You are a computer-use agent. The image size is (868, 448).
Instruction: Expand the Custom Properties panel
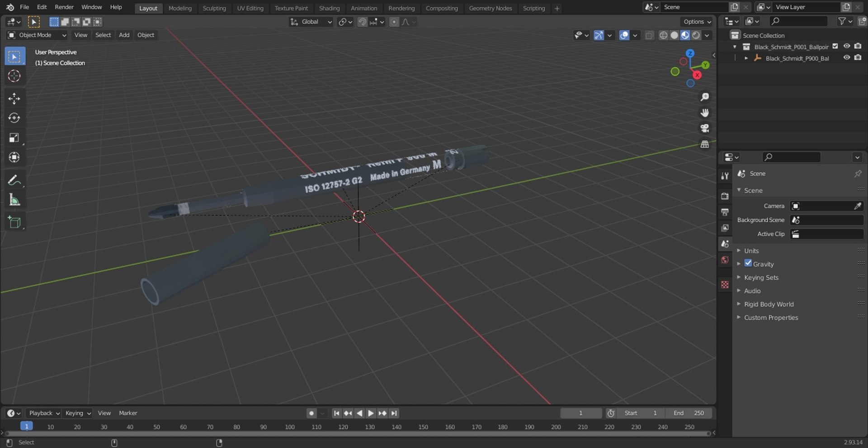(x=771, y=318)
